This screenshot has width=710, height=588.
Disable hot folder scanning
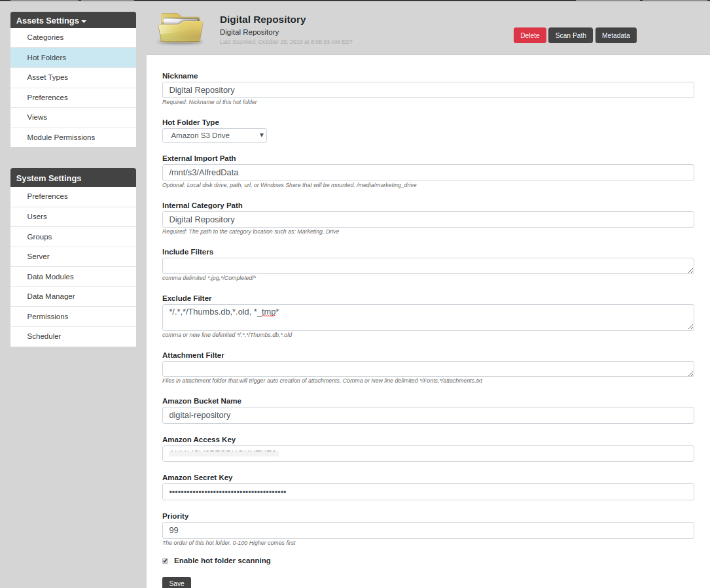point(165,561)
